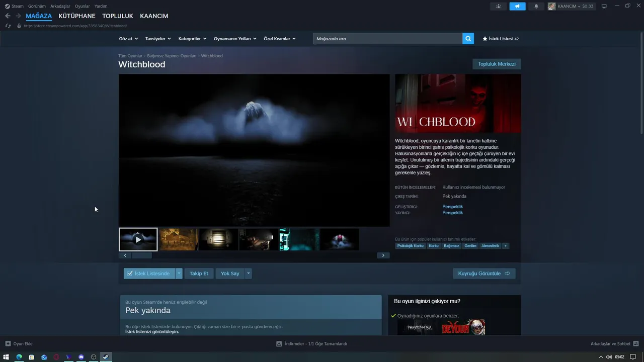Open the Oynamanın Yolları dropdown menu

pos(235,39)
